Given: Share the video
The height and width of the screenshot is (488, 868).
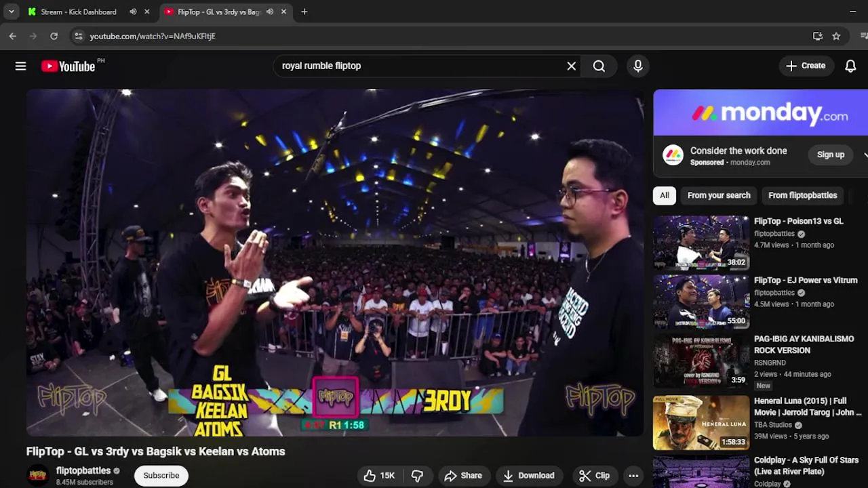Looking at the screenshot, I should (463, 476).
